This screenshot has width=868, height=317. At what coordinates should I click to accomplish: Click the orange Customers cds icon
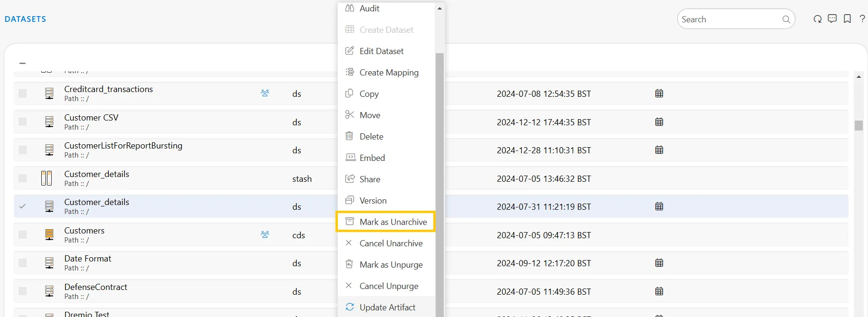[49, 235]
